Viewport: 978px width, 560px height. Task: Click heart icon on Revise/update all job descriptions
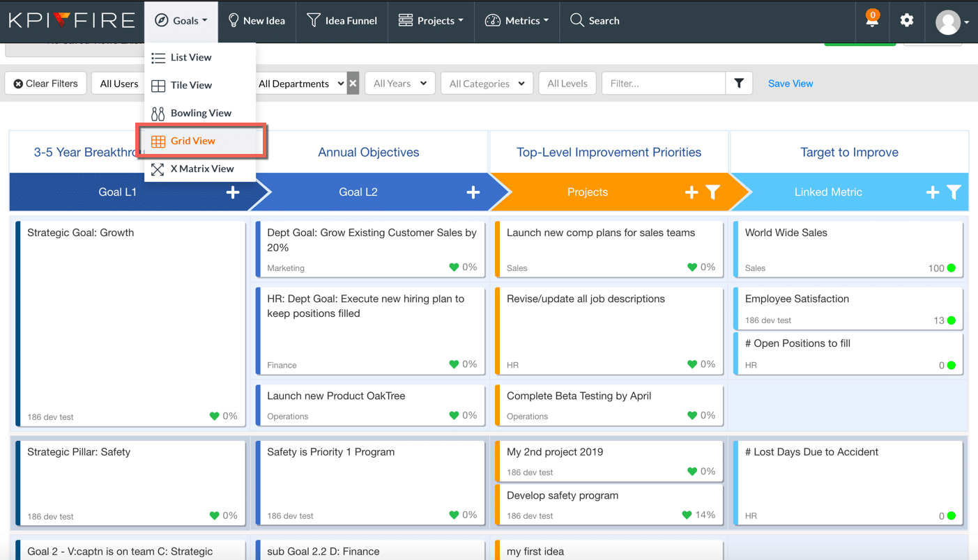click(692, 364)
